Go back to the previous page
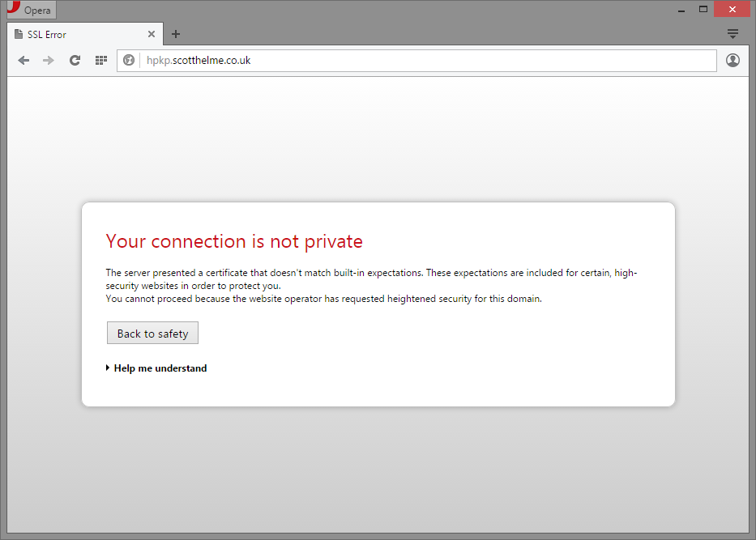 pyautogui.click(x=23, y=61)
